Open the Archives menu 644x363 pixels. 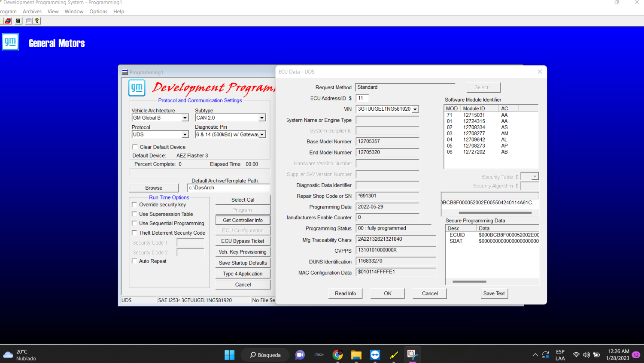click(x=32, y=12)
